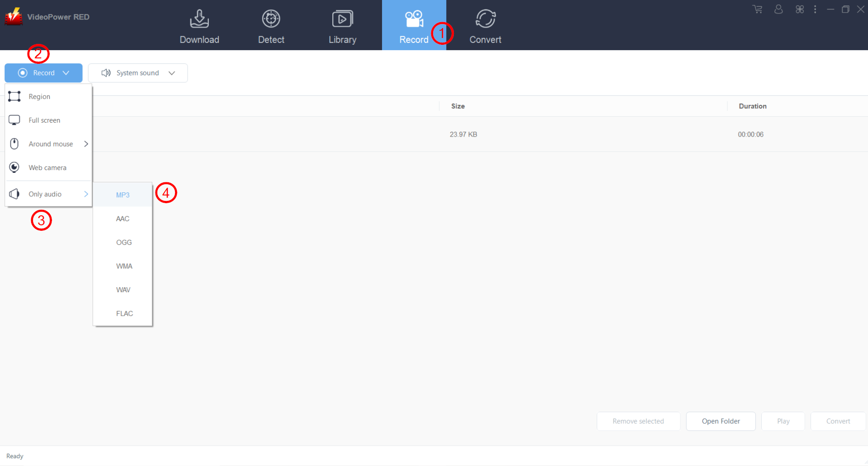
Task: Click the shopping cart icon
Action: click(757, 10)
